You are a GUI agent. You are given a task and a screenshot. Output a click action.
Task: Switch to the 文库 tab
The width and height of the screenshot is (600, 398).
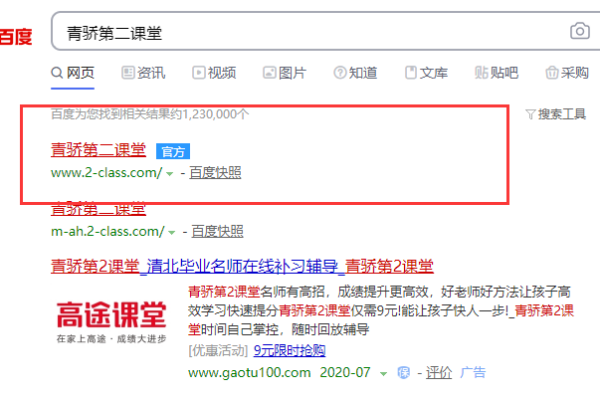[x=426, y=73]
